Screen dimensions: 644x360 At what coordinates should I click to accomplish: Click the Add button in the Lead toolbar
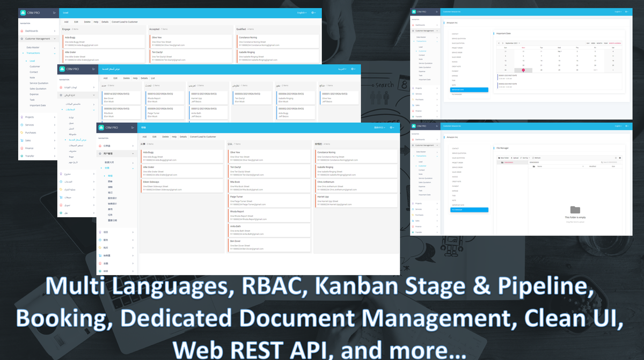pos(65,22)
